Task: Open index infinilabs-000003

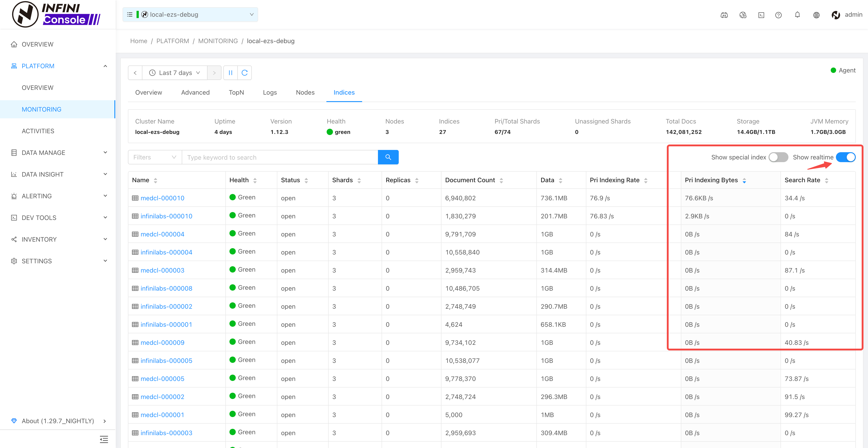Action: click(x=166, y=433)
